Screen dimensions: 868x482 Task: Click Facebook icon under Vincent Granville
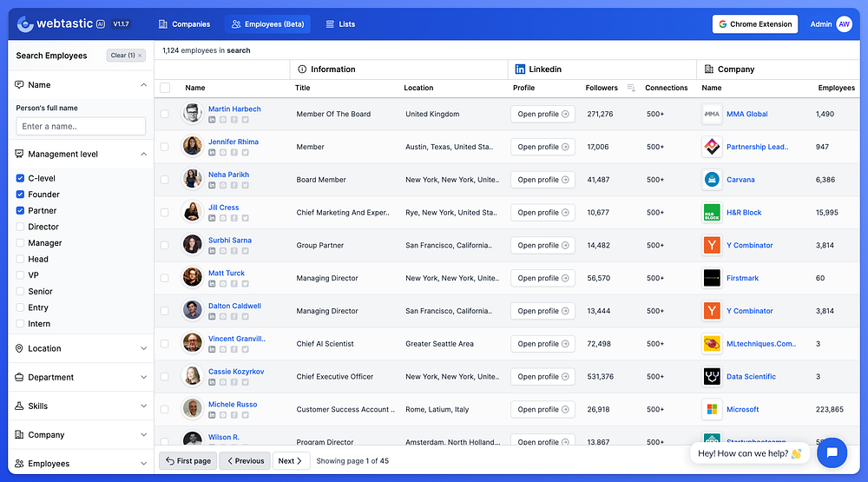pyautogui.click(x=234, y=350)
